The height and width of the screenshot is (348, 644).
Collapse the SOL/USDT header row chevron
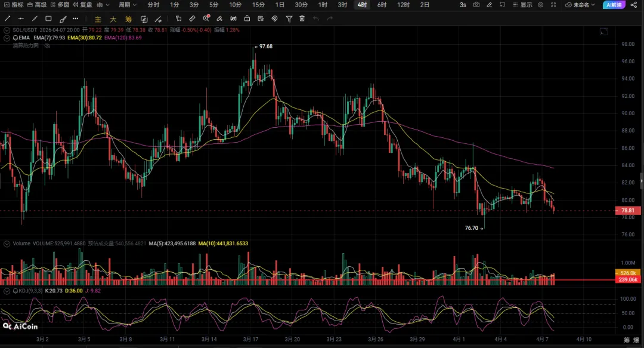coord(7,30)
